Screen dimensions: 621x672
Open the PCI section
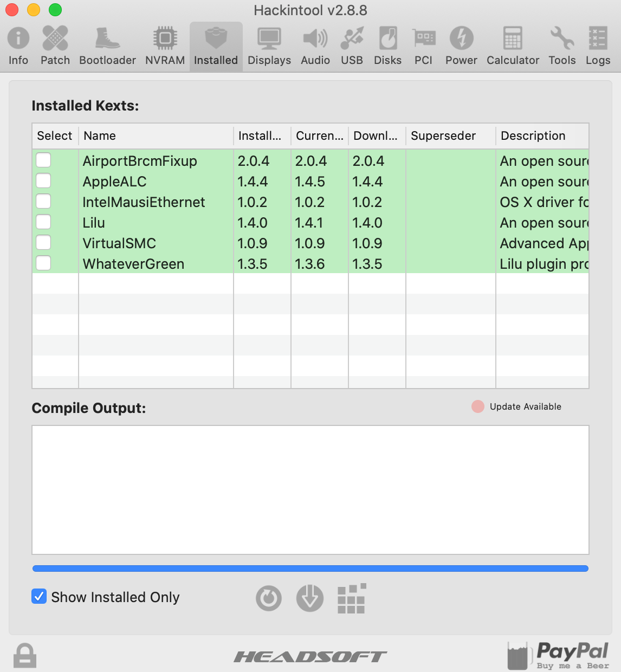(x=423, y=46)
